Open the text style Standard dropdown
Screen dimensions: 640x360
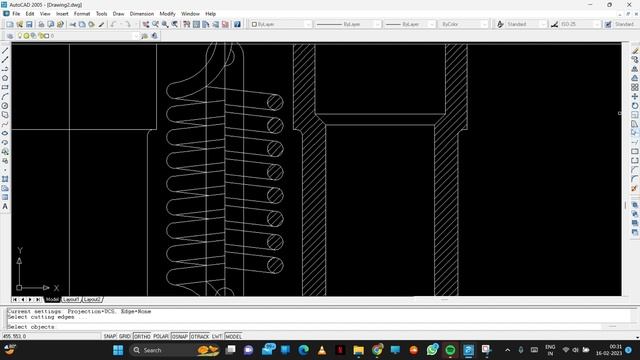tap(525, 24)
